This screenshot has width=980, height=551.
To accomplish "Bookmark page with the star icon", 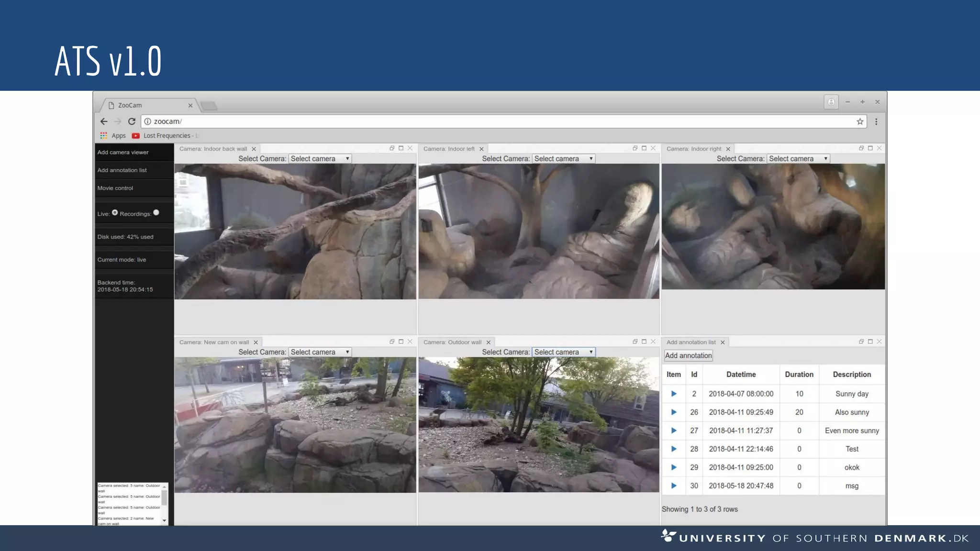I will (x=860, y=121).
